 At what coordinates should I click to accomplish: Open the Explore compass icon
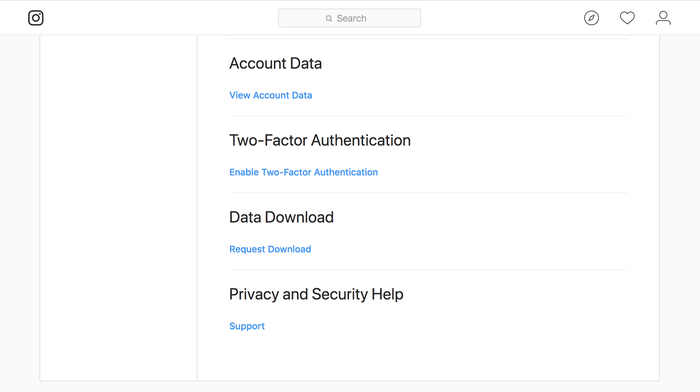click(x=592, y=18)
